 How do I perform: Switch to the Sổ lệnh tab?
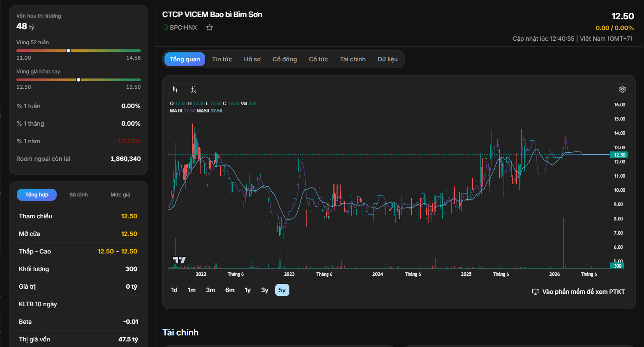(79, 195)
